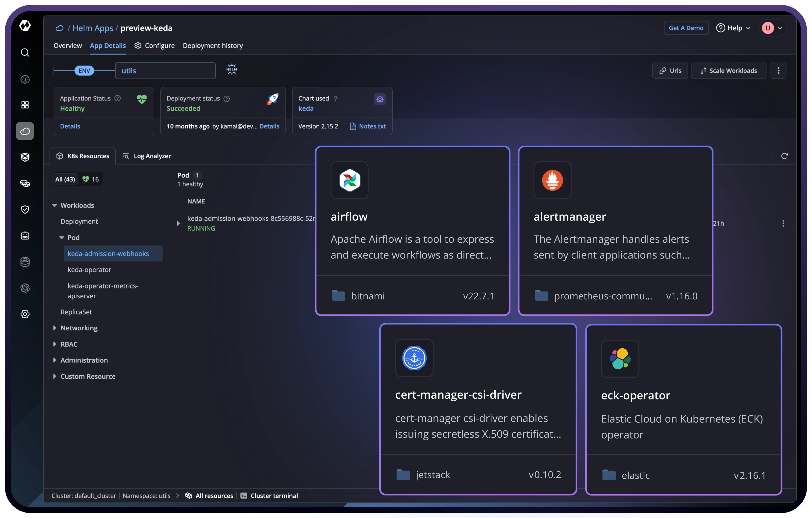The width and height of the screenshot is (812, 518).
Task: Click the Scale Workloads button
Action: (x=728, y=71)
